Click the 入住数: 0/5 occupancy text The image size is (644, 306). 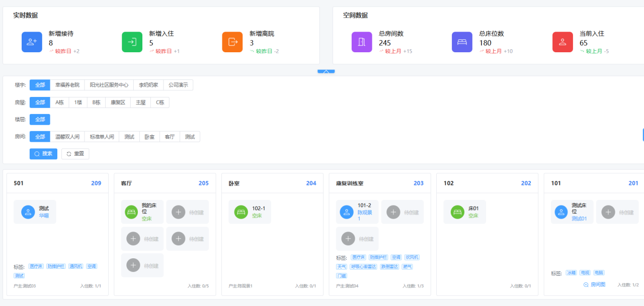[198, 286]
